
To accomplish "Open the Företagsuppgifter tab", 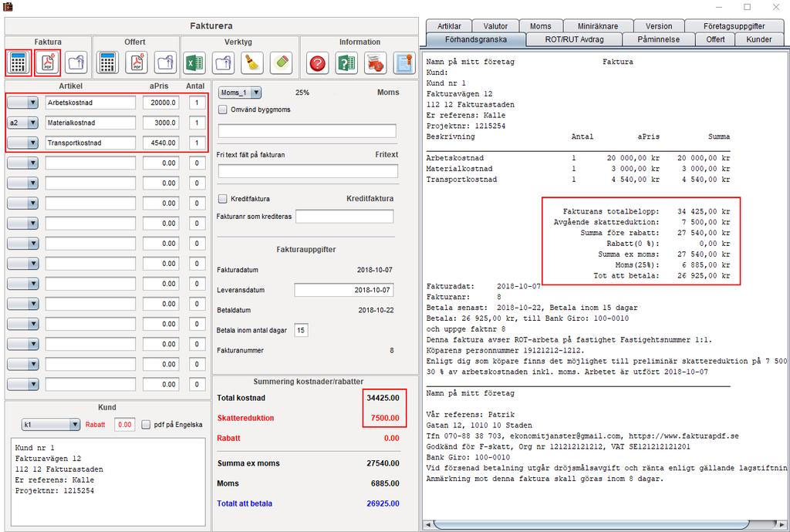I will point(734,26).
